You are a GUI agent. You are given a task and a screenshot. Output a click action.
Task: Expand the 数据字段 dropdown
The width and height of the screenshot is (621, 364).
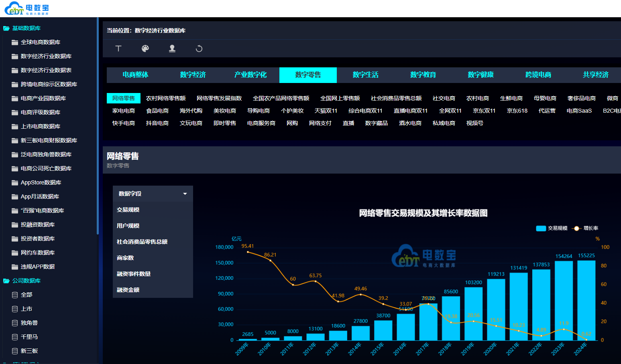(x=153, y=194)
